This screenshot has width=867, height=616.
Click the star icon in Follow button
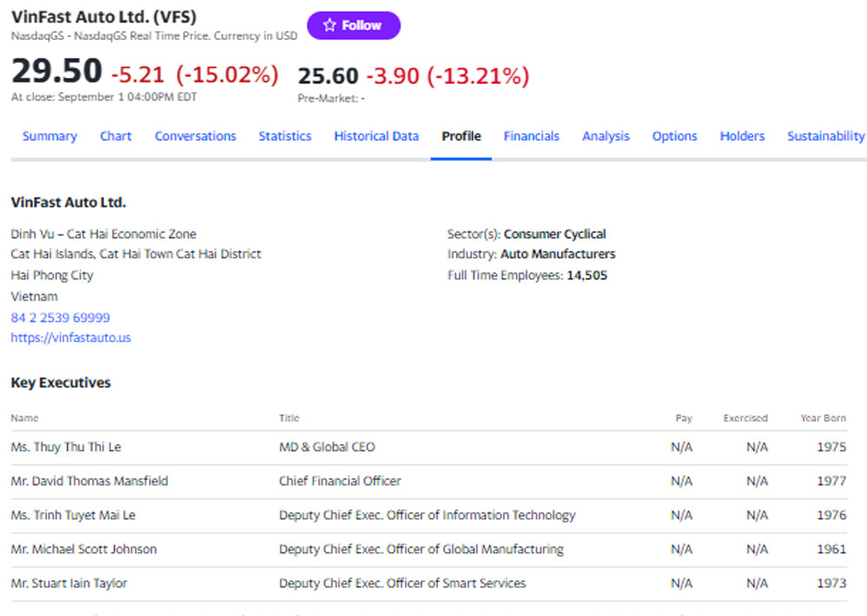tap(329, 26)
